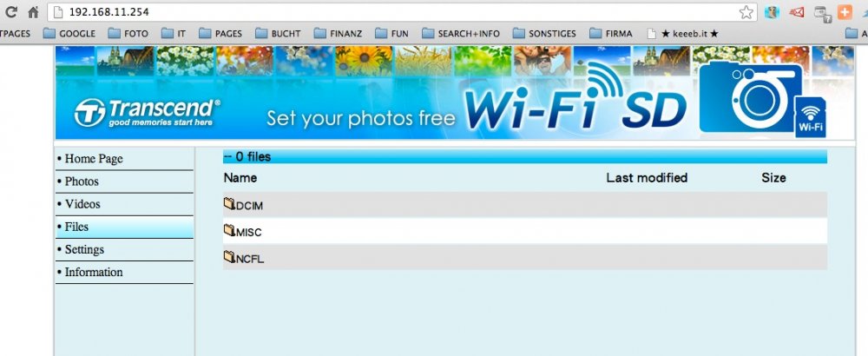This screenshot has height=356, width=868.
Task: Open the keeeb.it bookmark link
Action: tap(683, 34)
